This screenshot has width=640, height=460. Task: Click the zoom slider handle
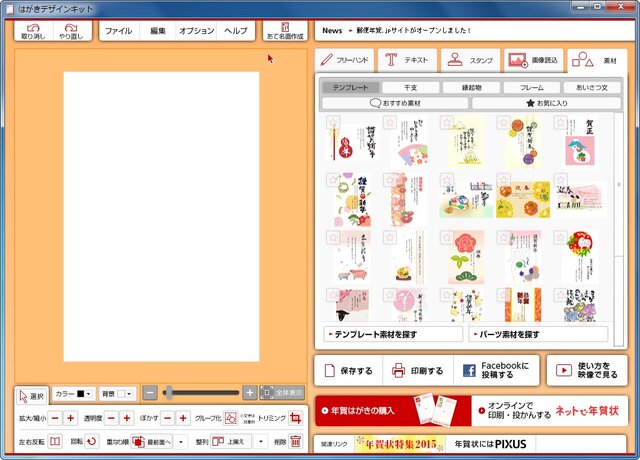169,393
